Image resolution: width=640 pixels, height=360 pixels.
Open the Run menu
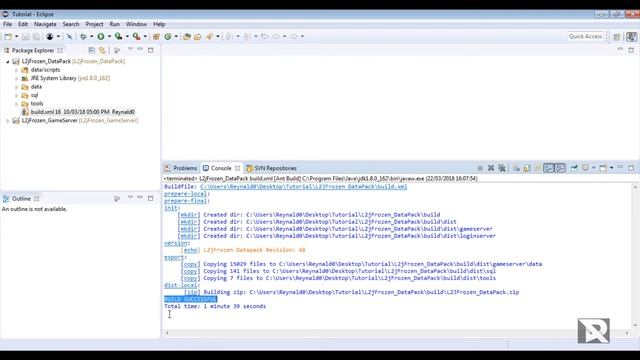click(x=115, y=24)
